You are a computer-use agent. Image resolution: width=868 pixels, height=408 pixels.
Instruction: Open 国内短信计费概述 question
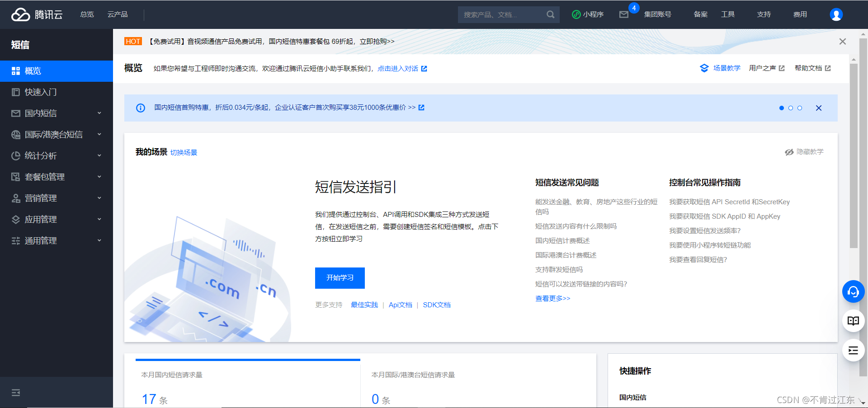point(562,241)
